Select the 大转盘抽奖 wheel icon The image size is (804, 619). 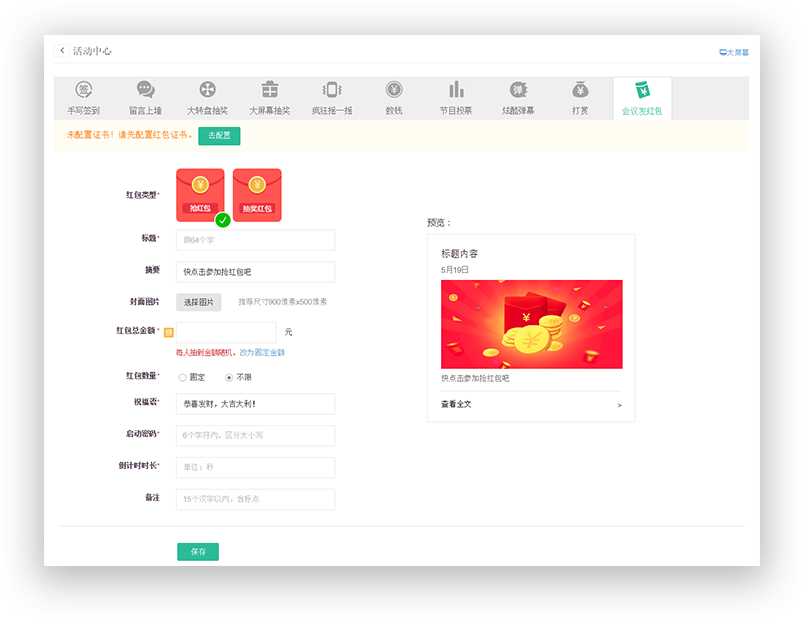tap(208, 90)
